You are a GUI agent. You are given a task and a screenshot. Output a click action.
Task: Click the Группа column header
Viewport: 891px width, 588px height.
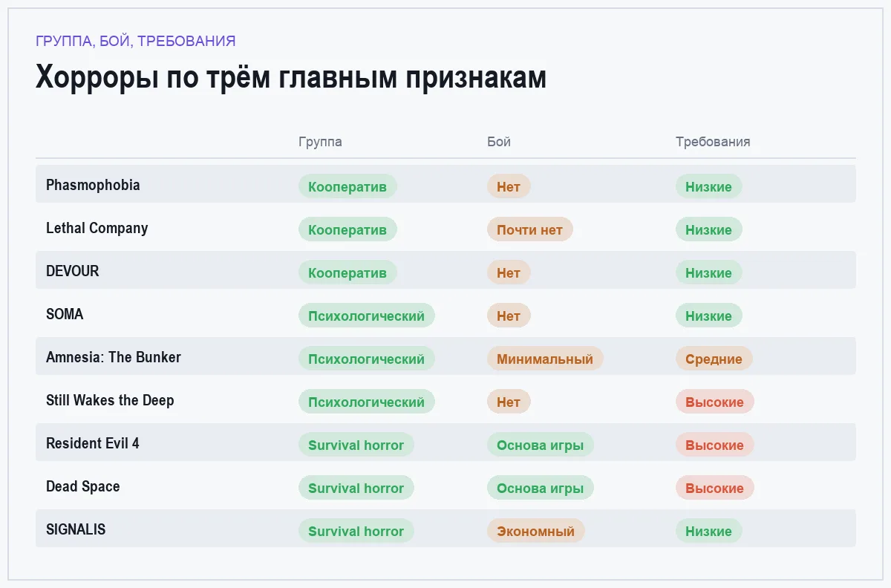pos(320,142)
